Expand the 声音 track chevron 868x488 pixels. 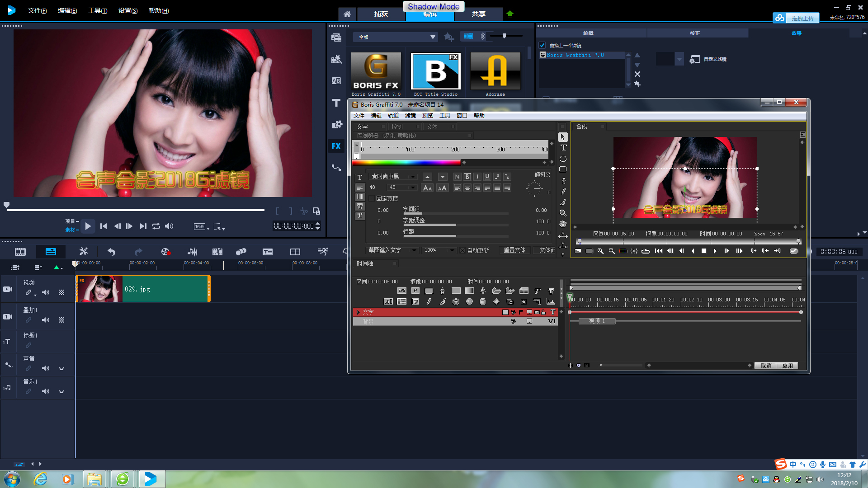[x=61, y=369]
